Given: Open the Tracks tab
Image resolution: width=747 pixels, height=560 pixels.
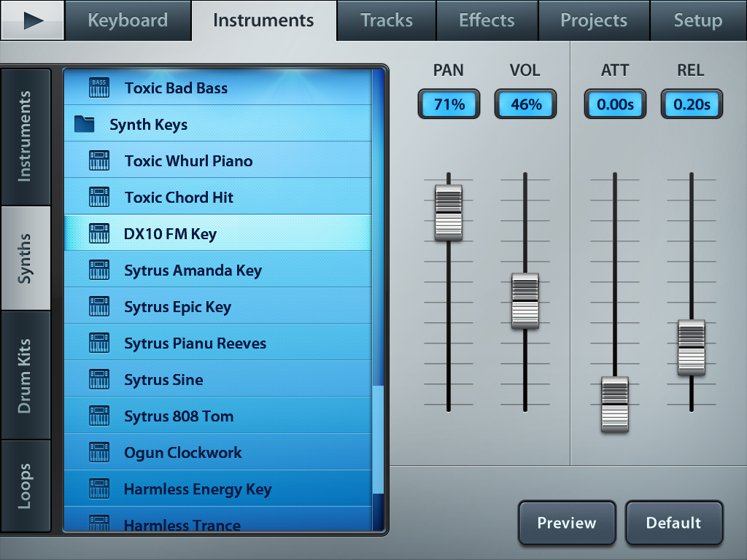Looking at the screenshot, I should point(387,20).
